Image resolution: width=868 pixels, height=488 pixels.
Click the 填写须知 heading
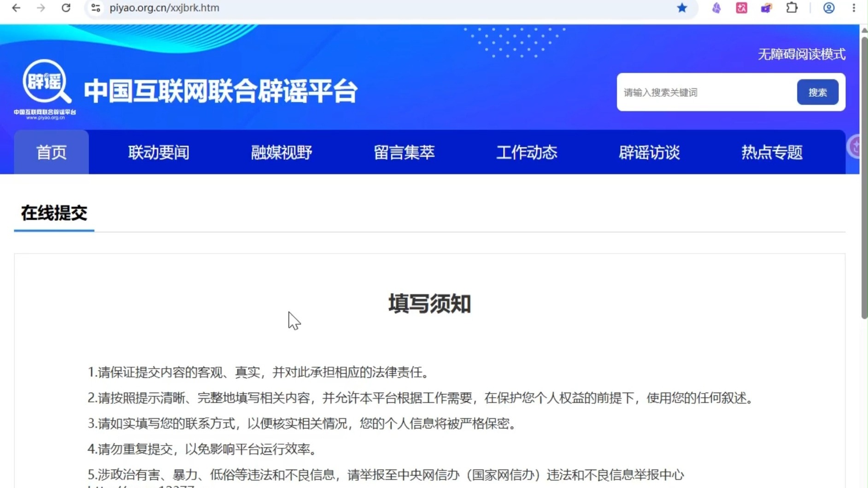pyautogui.click(x=429, y=304)
